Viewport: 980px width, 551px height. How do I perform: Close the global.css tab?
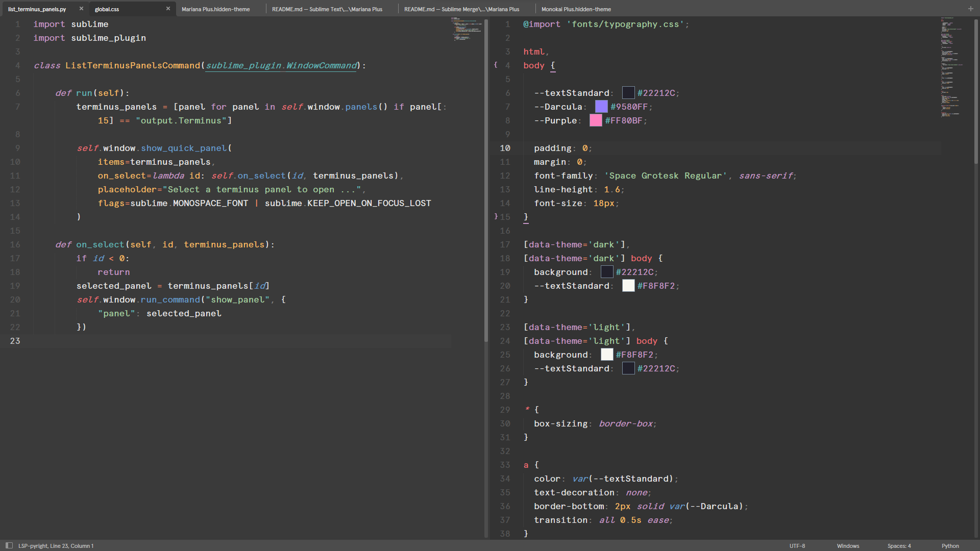tap(168, 9)
